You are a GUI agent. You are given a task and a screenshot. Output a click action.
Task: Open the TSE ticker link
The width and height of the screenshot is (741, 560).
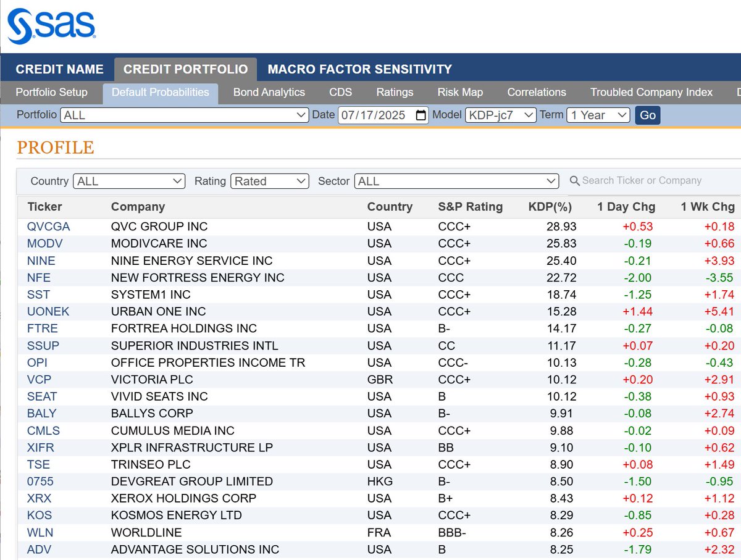tap(39, 464)
